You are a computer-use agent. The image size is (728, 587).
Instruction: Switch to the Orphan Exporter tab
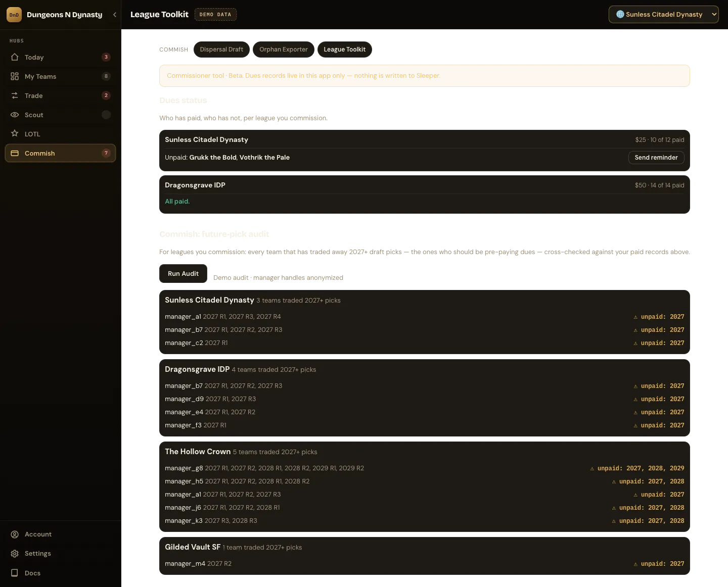[284, 50]
